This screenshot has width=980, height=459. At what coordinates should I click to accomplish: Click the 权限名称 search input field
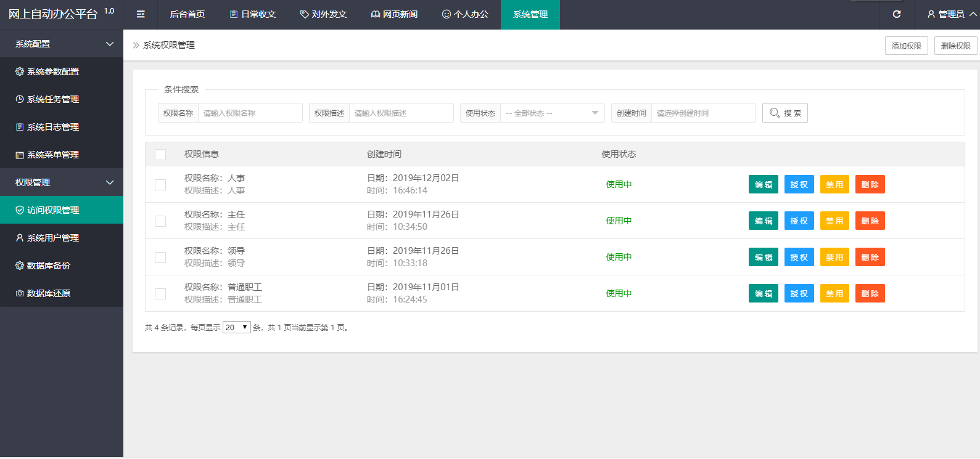click(x=250, y=113)
